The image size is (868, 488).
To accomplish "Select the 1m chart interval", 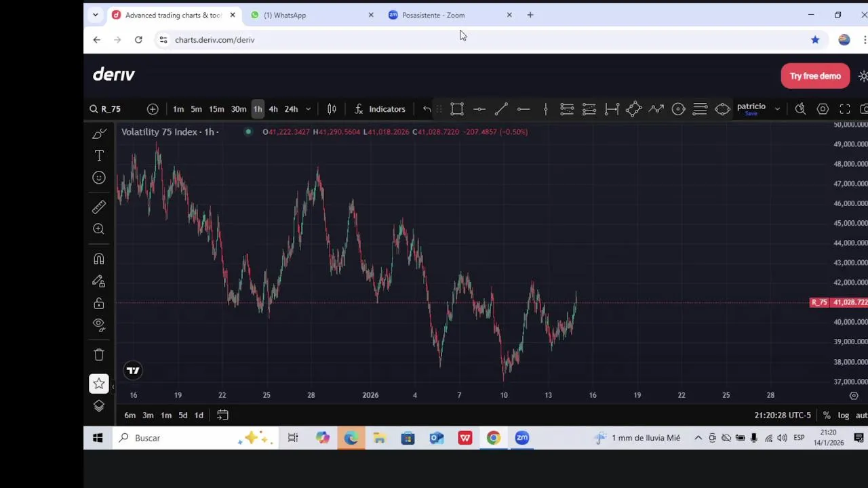I will 178,109.
